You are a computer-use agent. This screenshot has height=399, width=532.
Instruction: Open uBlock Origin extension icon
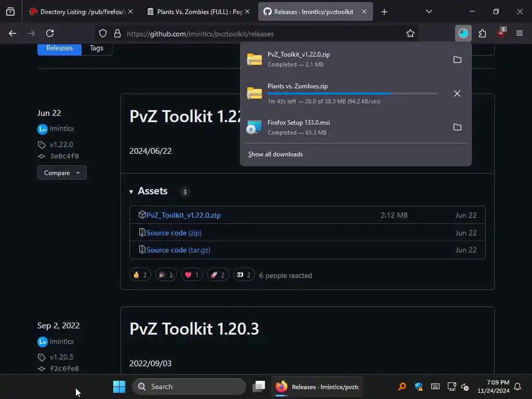501,33
